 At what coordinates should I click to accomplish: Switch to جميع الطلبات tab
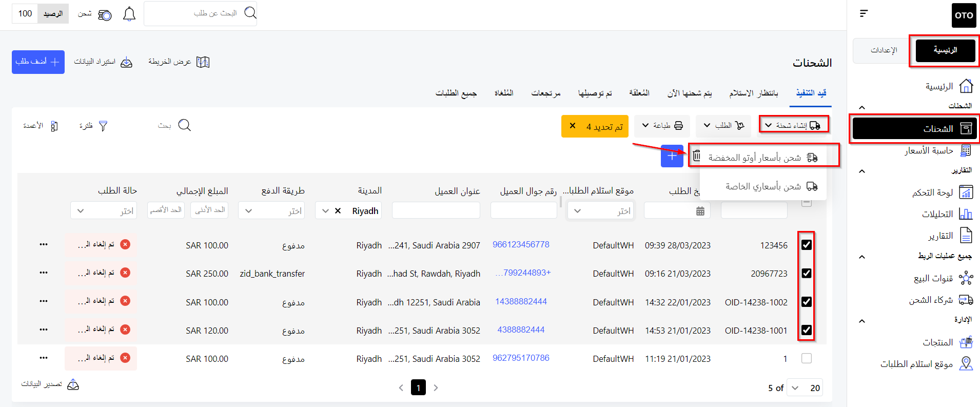[456, 93]
